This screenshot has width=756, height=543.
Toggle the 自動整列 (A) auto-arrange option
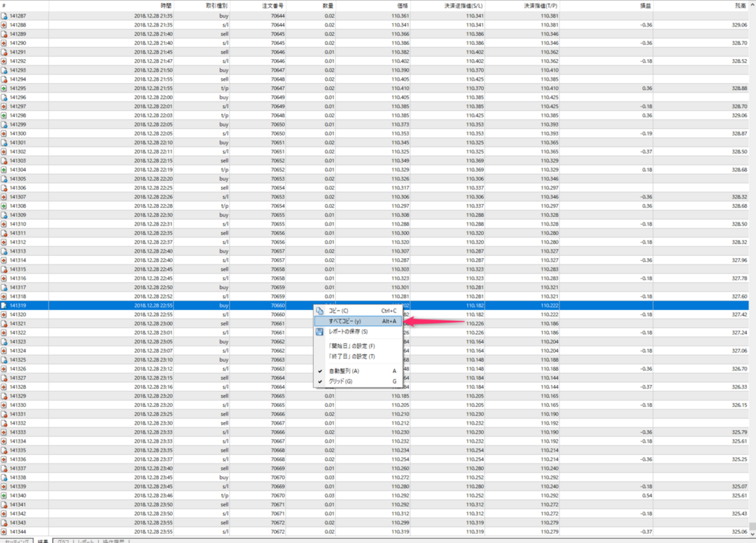pyautogui.click(x=358, y=371)
